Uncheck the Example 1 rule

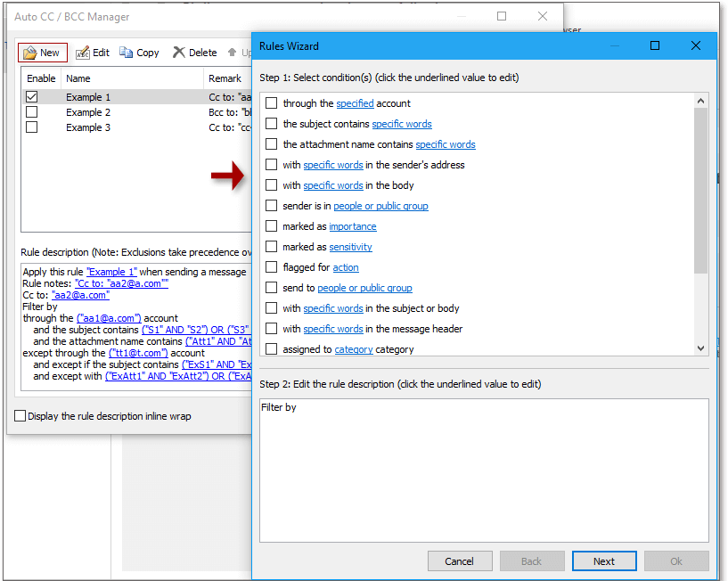click(x=31, y=96)
